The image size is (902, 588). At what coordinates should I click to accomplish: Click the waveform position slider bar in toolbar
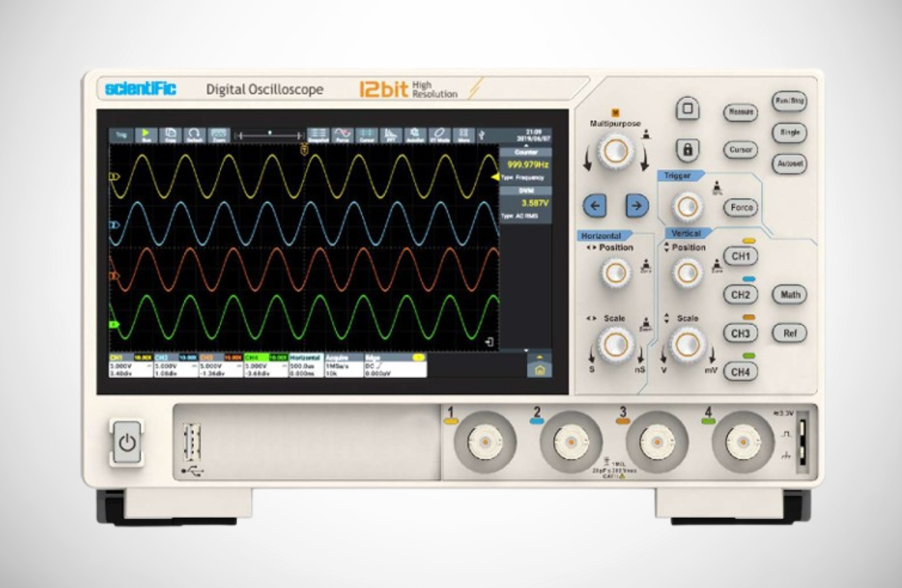(270, 135)
